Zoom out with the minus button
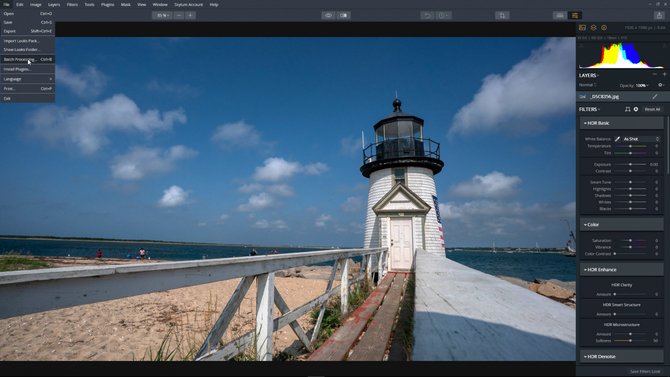 179,15
